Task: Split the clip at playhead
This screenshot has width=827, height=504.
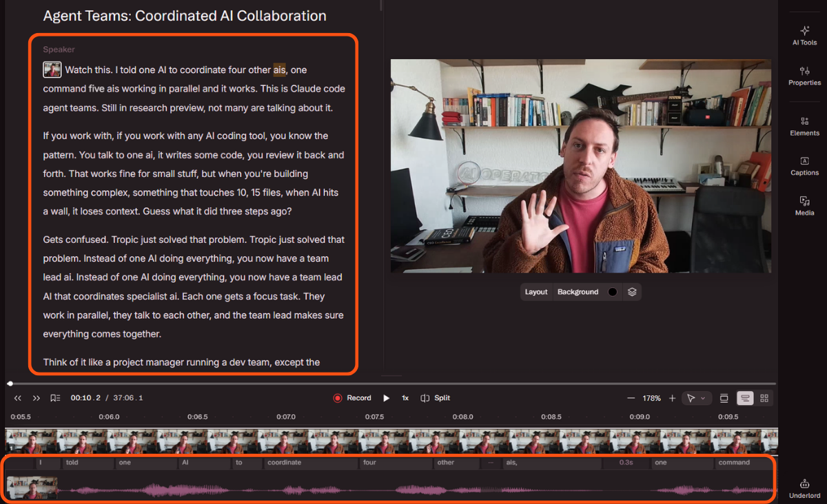Action: pyautogui.click(x=436, y=398)
